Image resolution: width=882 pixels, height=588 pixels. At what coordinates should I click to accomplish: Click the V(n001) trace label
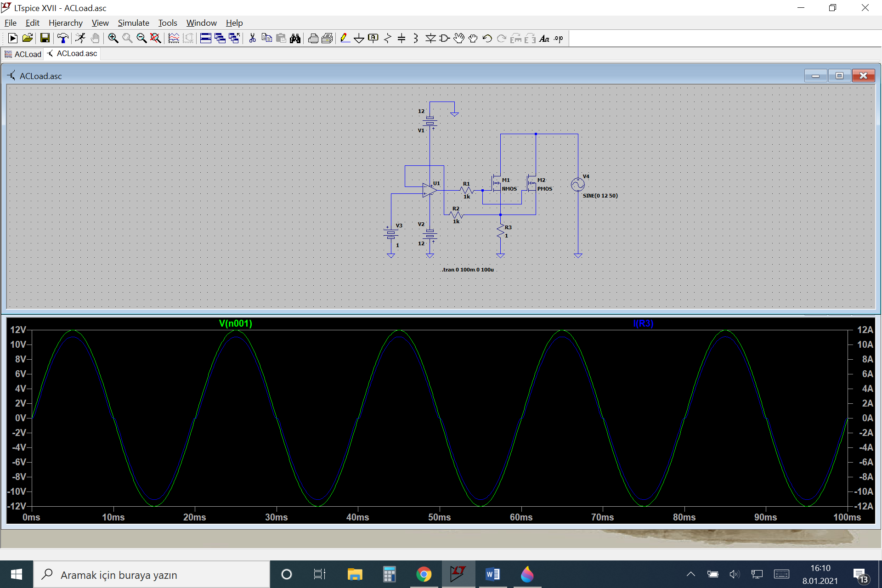235,323
